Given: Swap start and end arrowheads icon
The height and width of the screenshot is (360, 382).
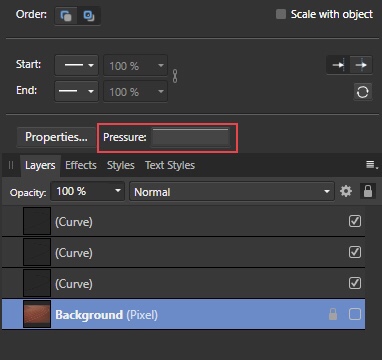Looking at the screenshot, I should pyautogui.click(x=362, y=92).
